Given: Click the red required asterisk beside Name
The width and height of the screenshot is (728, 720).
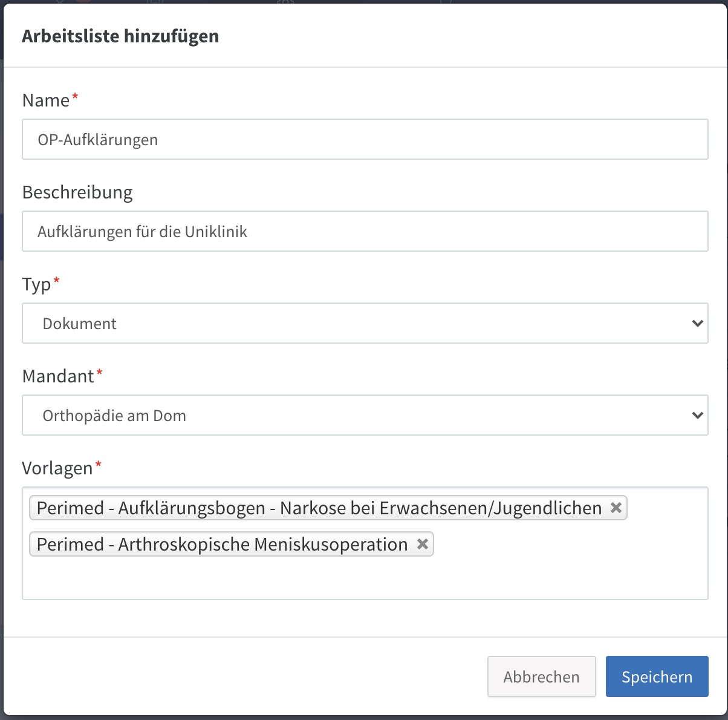Looking at the screenshot, I should 75,97.
